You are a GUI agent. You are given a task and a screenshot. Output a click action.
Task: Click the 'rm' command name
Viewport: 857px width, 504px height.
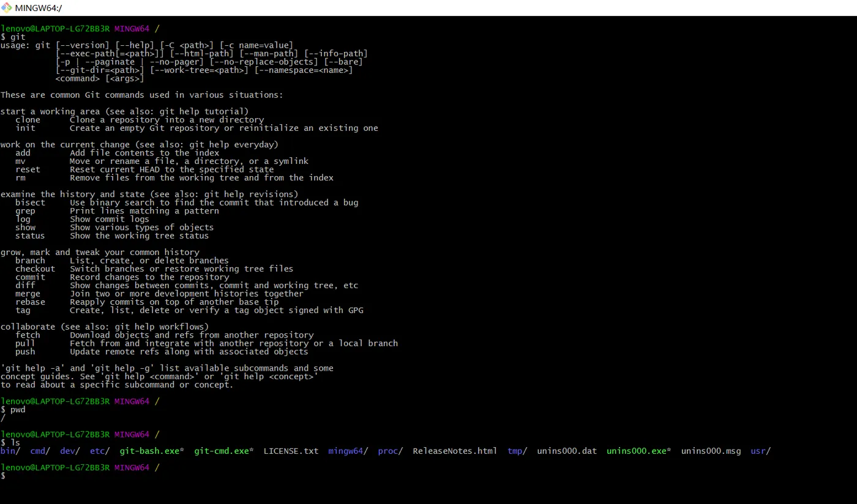[20, 178]
